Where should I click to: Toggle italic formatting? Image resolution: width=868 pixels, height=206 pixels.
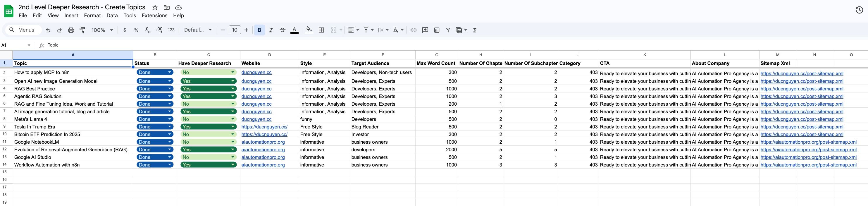pyautogui.click(x=271, y=30)
